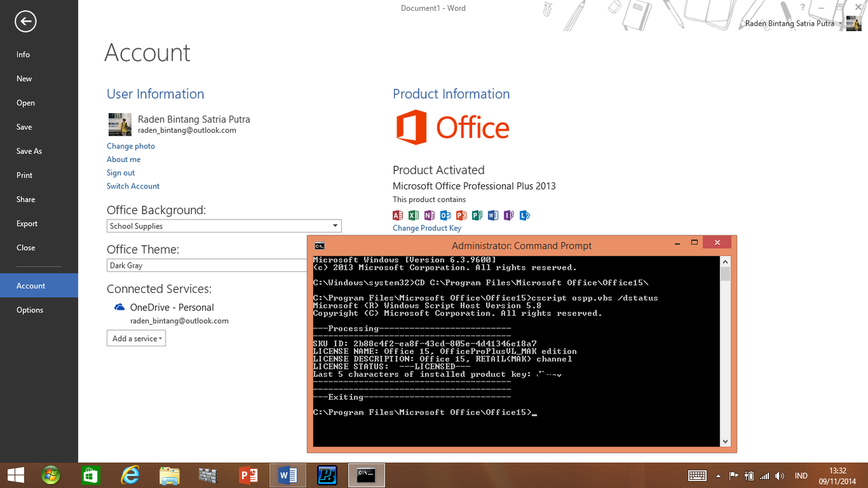Expand the Add a service menu
The width and height of the screenshot is (868, 488).
[x=136, y=338]
